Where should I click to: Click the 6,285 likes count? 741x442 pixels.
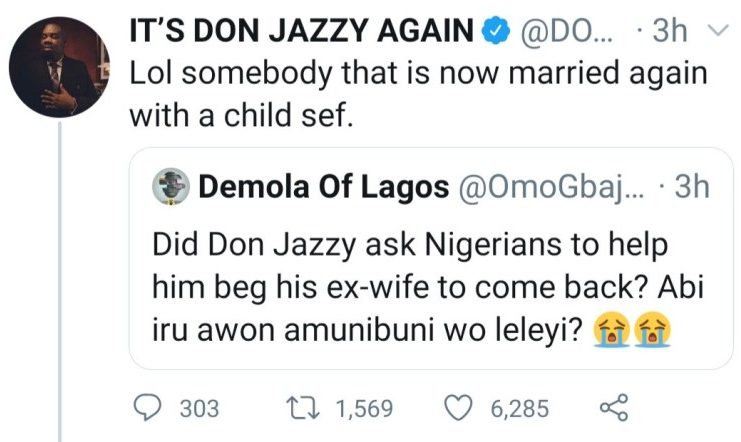click(521, 408)
